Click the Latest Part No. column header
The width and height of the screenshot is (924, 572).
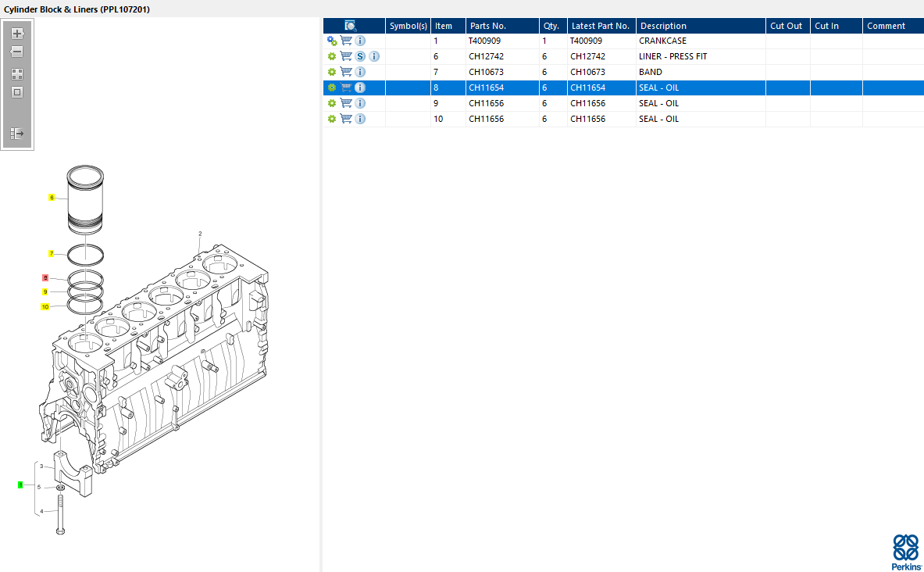click(x=600, y=26)
